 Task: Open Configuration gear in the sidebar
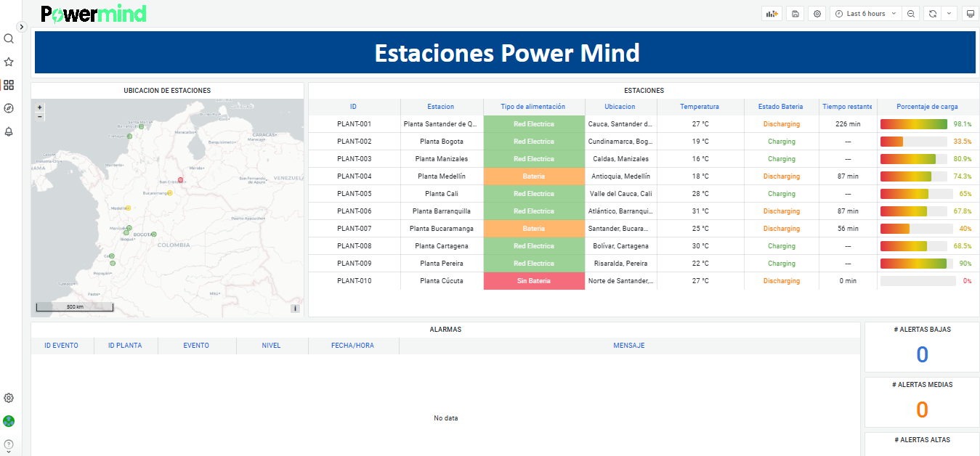pyautogui.click(x=9, y=398)
